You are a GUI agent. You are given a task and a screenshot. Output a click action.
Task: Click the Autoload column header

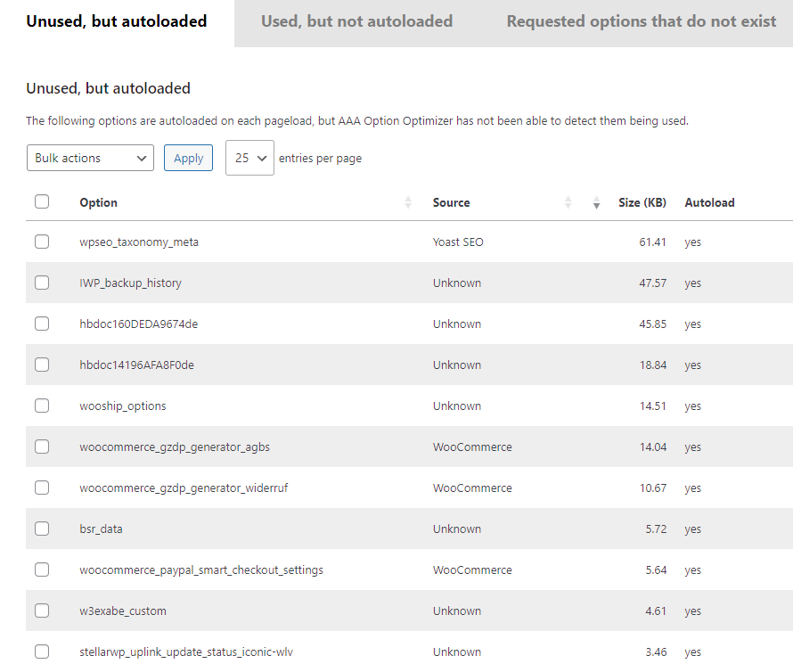point(709,202)
